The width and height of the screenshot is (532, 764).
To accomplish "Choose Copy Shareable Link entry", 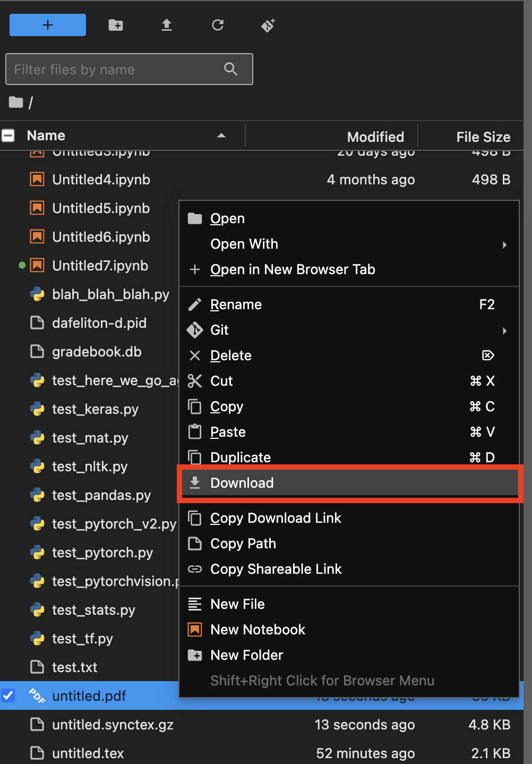I will click(349, 569).
